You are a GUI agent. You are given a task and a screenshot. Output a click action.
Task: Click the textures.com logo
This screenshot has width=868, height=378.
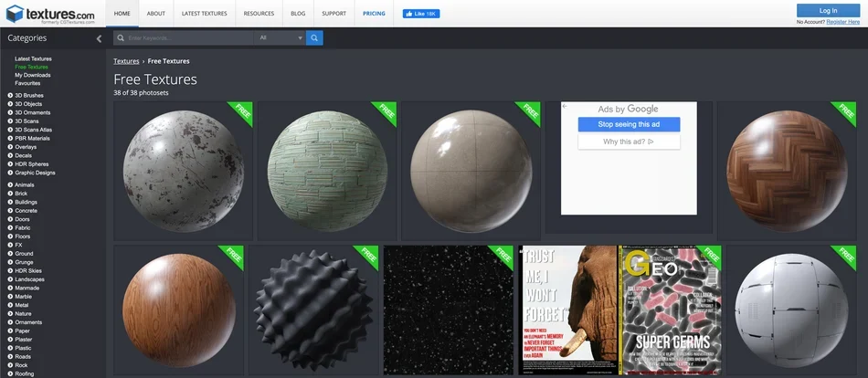50,14
